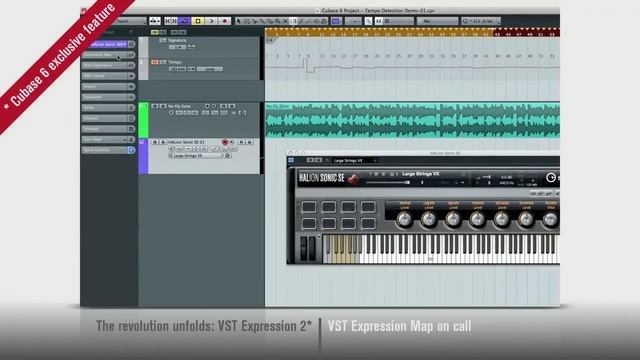The image size is (640, 360).
Task: Click the HALion Sonic SE guitar logo icon
Action: click(353, 179)
